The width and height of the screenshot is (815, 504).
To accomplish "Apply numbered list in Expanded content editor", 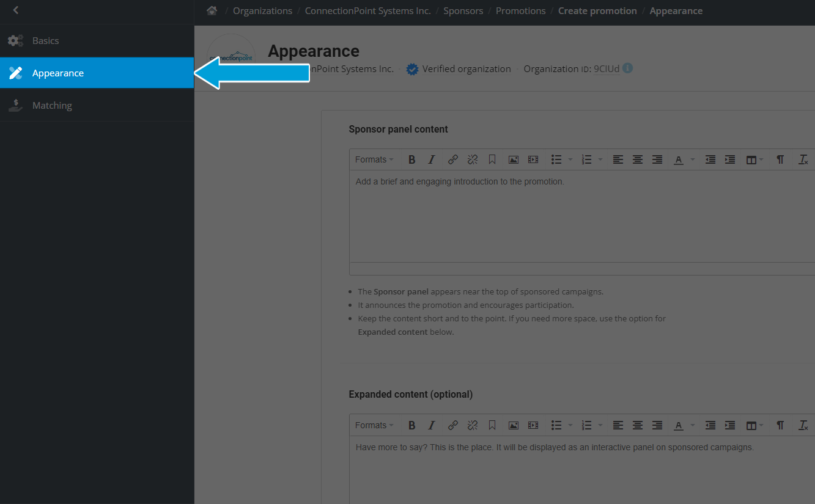I will coord(586,425).
